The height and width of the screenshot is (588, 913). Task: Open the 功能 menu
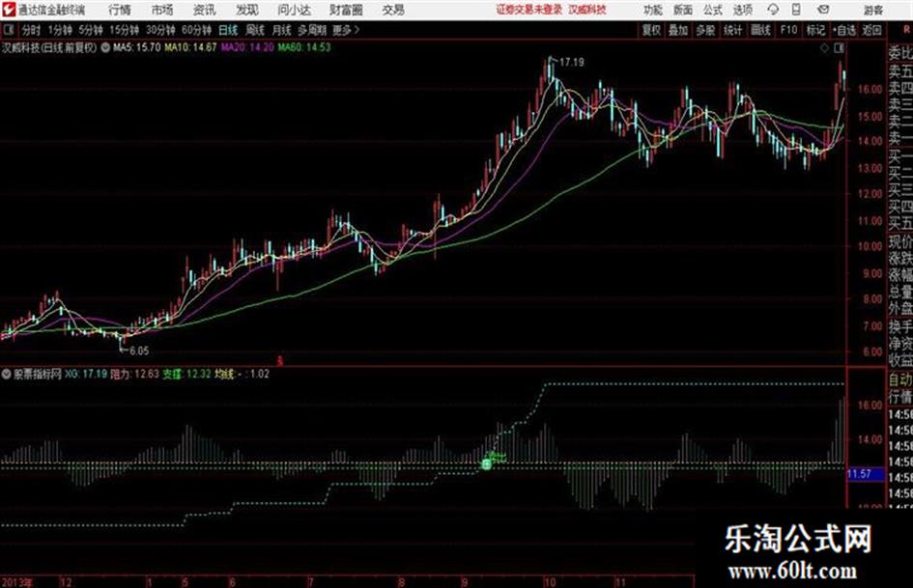click(x=653, y=10)
